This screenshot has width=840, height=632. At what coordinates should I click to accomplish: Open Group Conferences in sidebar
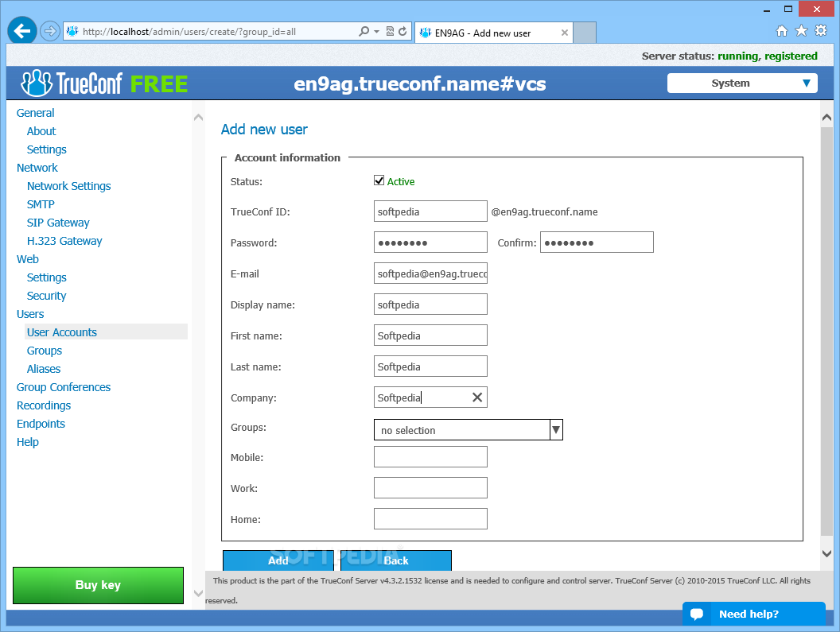click(63, 387)
